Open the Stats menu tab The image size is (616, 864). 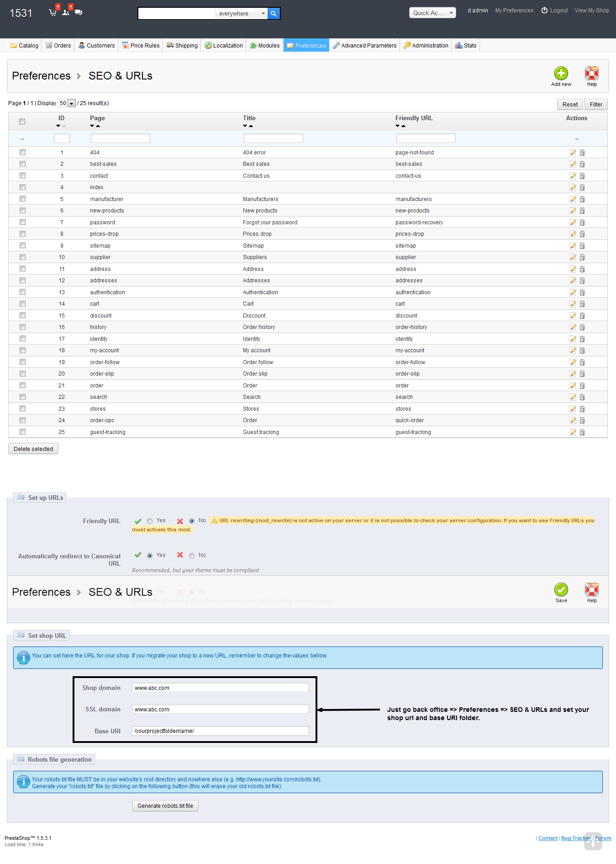[466, 45]
